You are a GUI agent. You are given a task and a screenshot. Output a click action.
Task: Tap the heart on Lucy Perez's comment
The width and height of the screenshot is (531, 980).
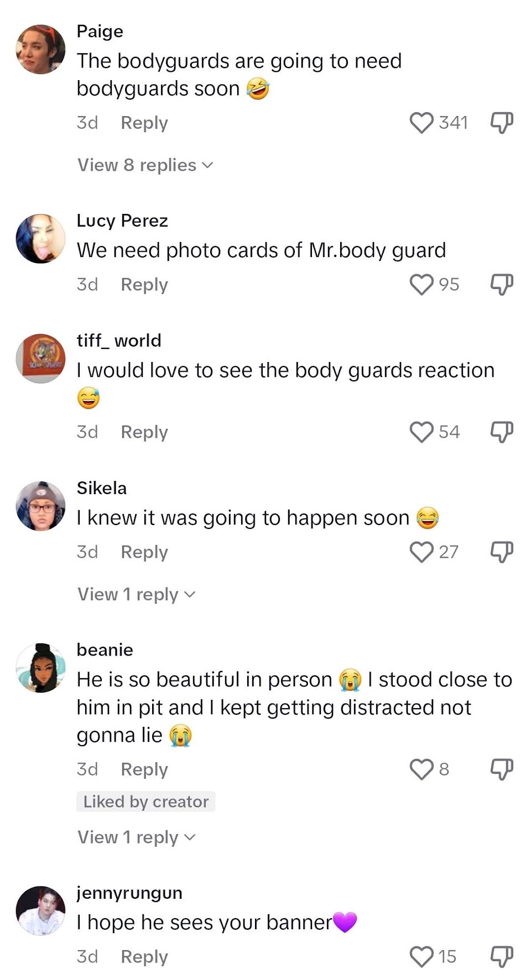tap(421, 285)
